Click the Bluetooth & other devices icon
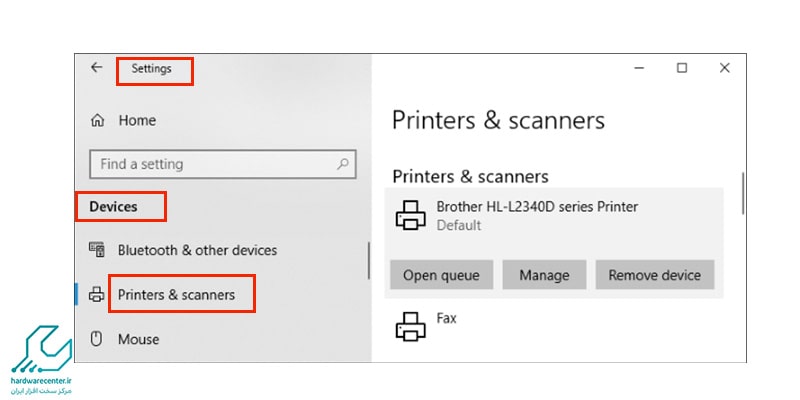 (x=97, y=250)
